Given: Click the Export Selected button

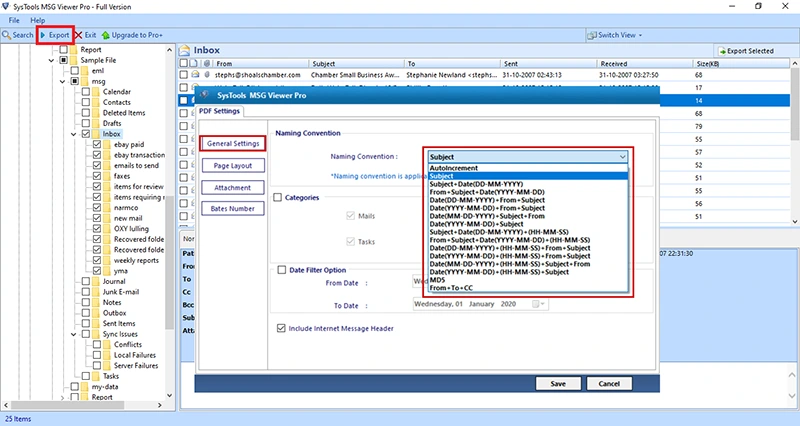Looking at the screenshot, I should 745,51.
